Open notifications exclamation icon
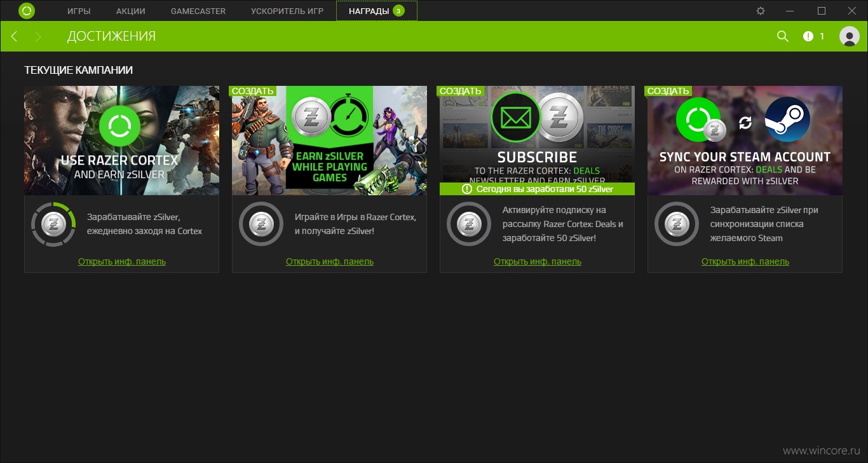Image resolution: width=868 pixels, height=463 pixels. pos(808,36)
